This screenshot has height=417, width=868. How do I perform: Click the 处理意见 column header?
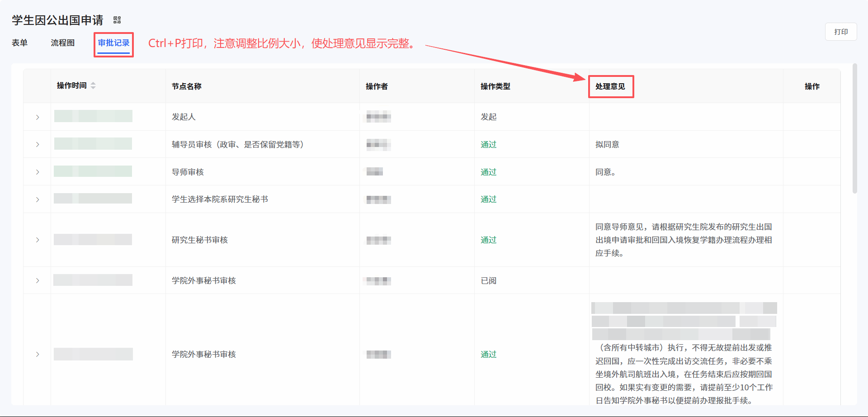(x=610, y=86)
